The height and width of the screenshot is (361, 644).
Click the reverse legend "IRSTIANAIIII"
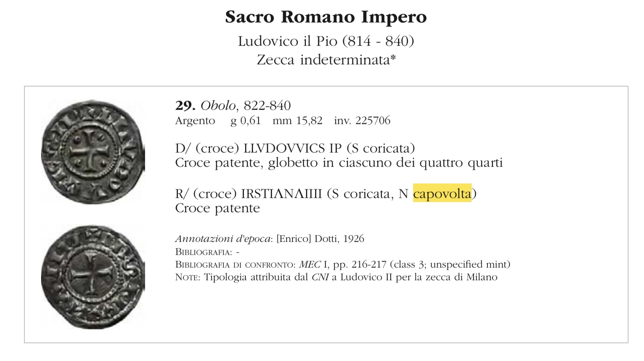click(x=281, y=194)
